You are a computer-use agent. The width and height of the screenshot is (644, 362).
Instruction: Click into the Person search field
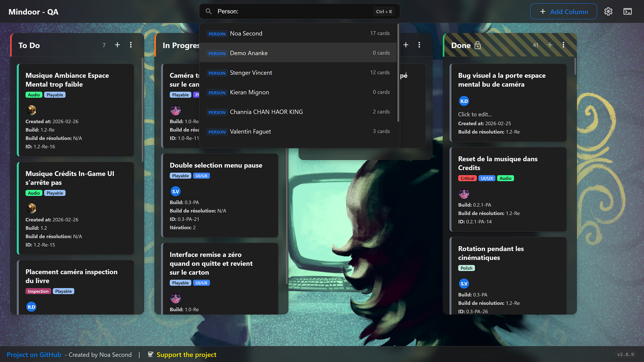(295, 11)
